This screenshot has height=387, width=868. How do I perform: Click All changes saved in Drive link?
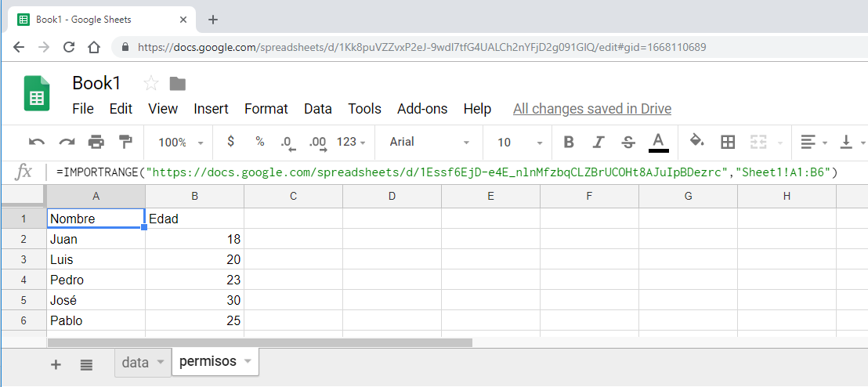(x=591, y=109)
